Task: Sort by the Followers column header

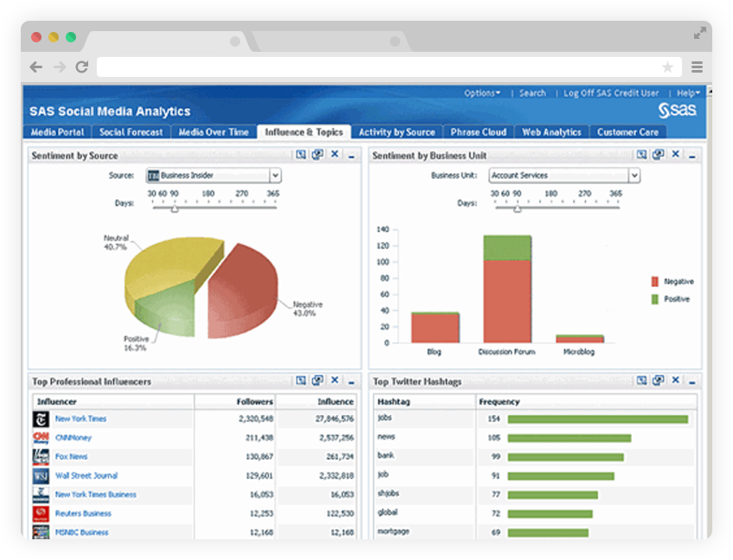Action: pos(254,402)
